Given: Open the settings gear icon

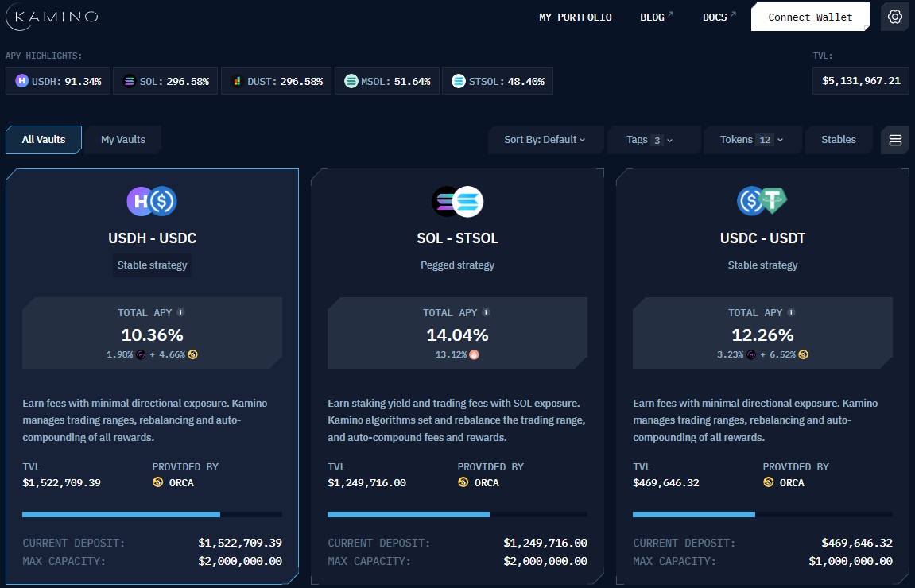Looking at the screenshot, I should [894, 17].
